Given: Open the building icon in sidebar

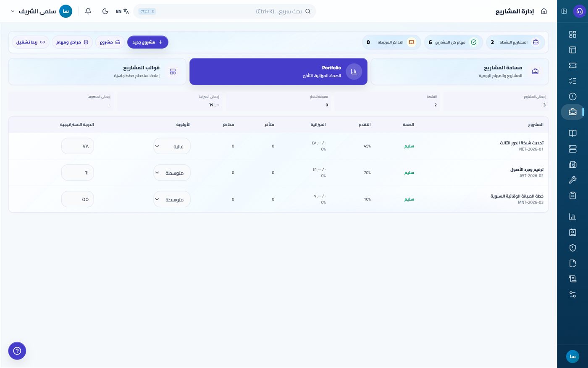Looking at the screenshot, I should (x=572, y=164).
